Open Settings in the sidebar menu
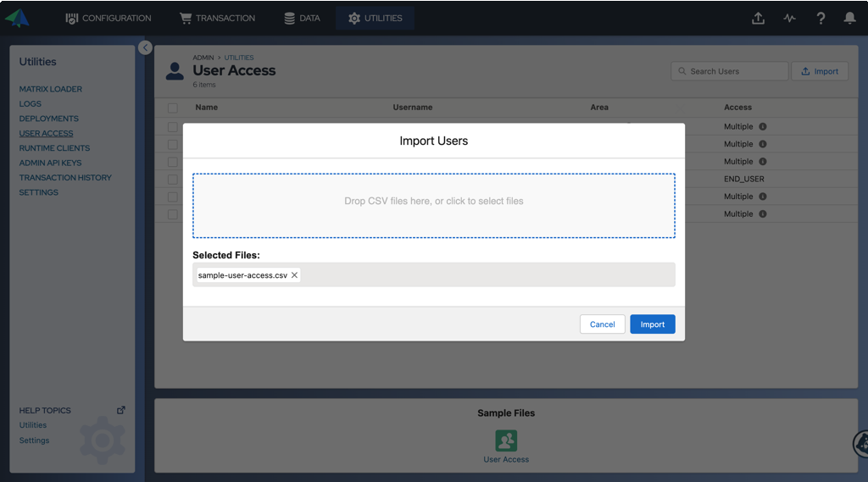This screenshot has height=482, width=868. (38, 192)
